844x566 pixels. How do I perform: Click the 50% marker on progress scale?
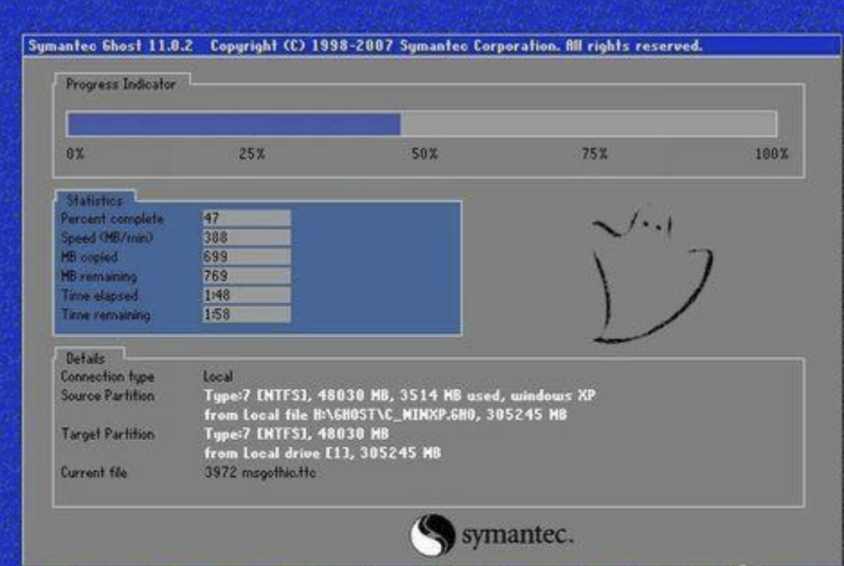click(x=425, y=154)
